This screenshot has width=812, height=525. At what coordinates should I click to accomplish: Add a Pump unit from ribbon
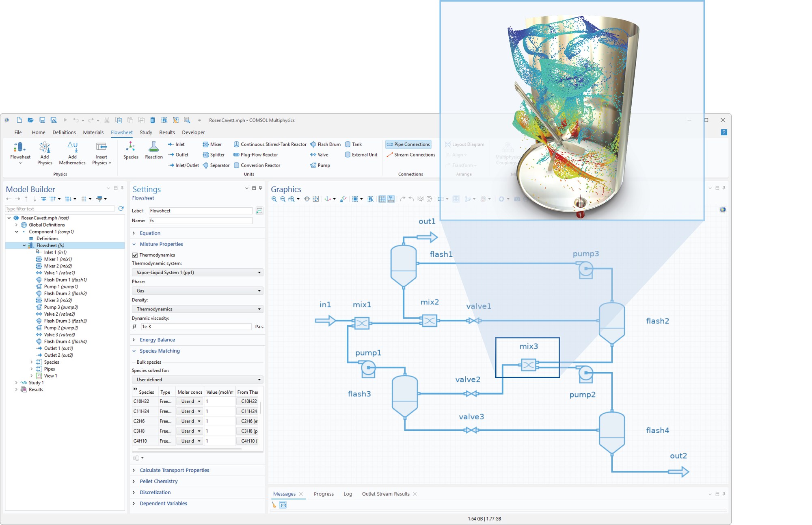[320, 165]
